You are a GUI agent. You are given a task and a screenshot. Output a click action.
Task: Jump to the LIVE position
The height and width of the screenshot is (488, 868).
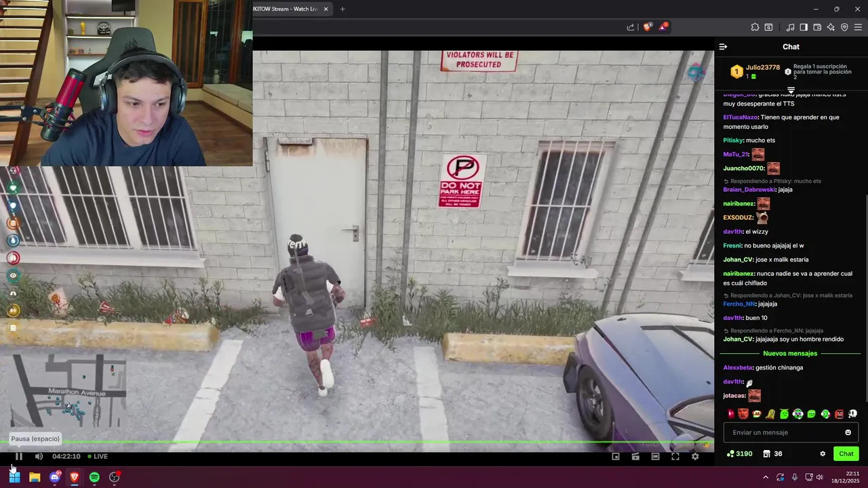96,456
